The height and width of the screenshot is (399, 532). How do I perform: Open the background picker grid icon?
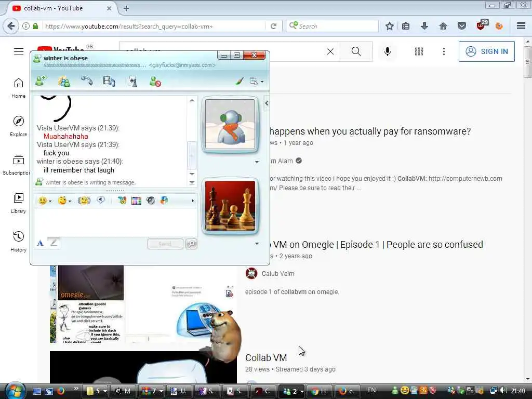(137, 201)
